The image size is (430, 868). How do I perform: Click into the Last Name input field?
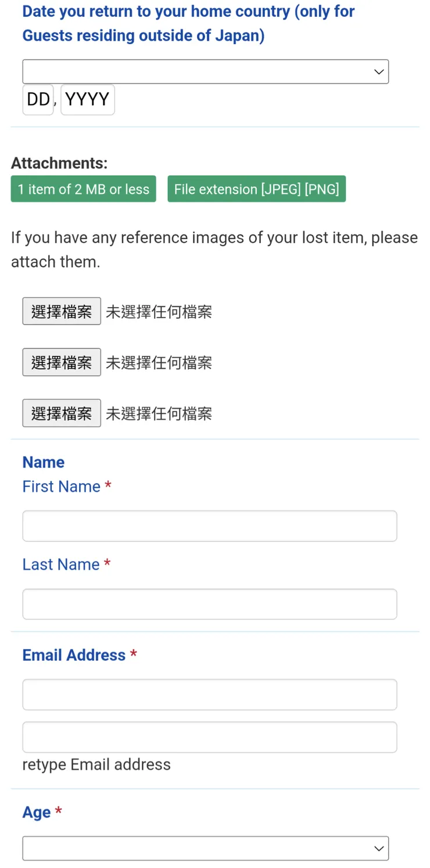(209, 603)
